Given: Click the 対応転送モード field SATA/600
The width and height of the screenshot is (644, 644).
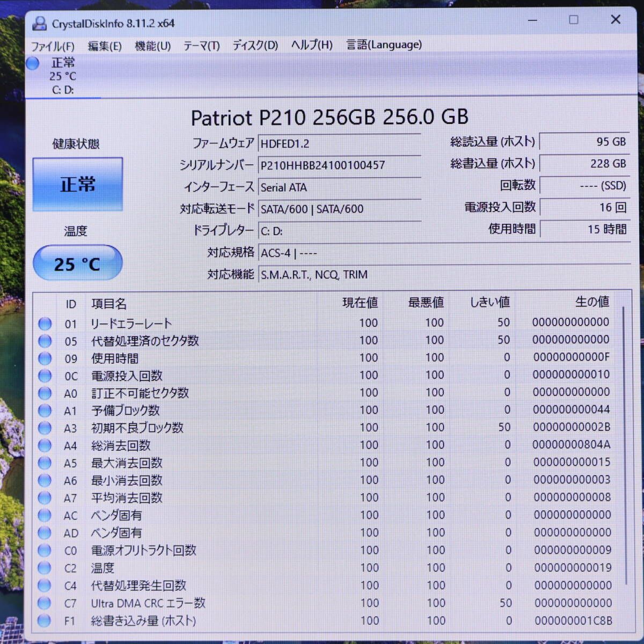Looking at the screenshot, I should 339,209.
